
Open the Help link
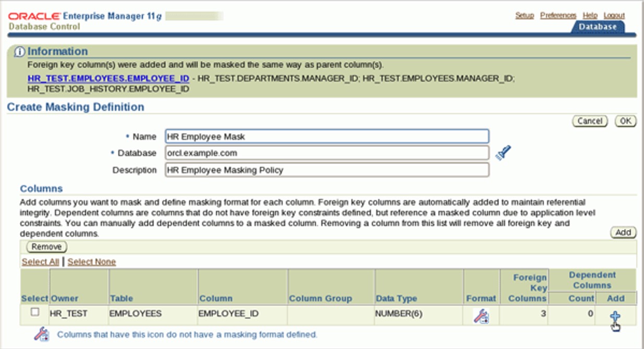[x=590, y=16]
